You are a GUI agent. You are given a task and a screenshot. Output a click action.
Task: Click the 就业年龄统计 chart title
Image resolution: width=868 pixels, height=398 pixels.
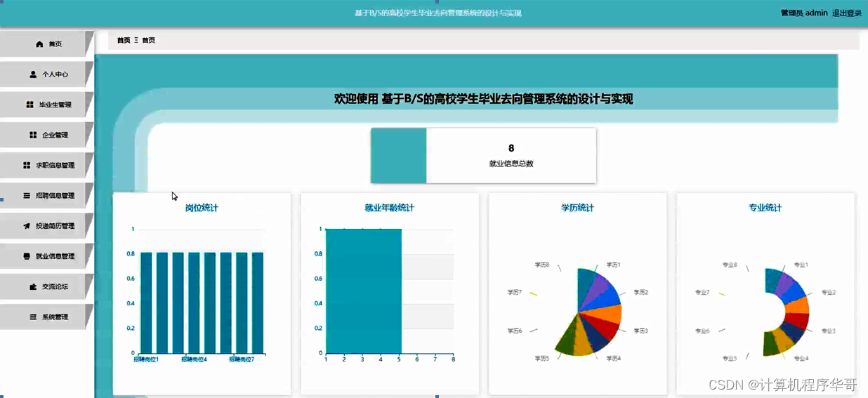click(390, 208)
